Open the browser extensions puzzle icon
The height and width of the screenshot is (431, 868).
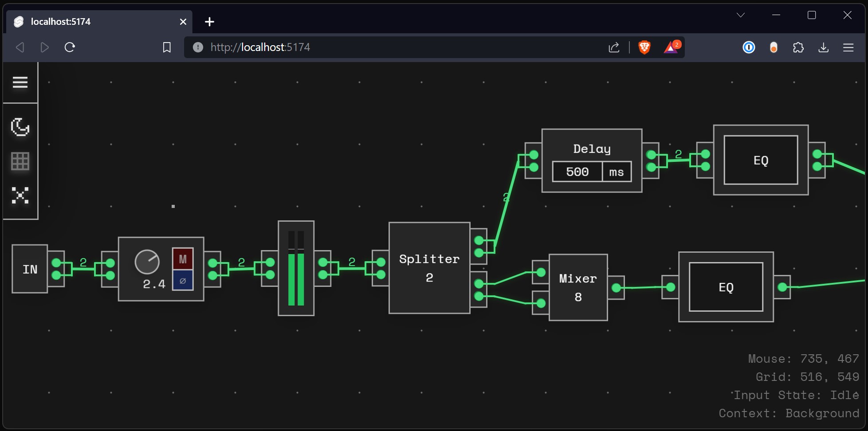(798, 47)
